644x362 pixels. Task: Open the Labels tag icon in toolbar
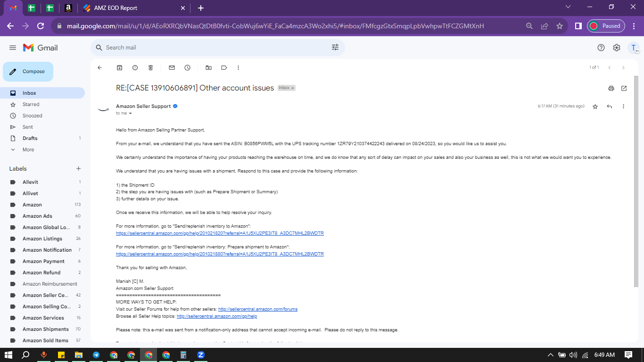pos(224,68)
